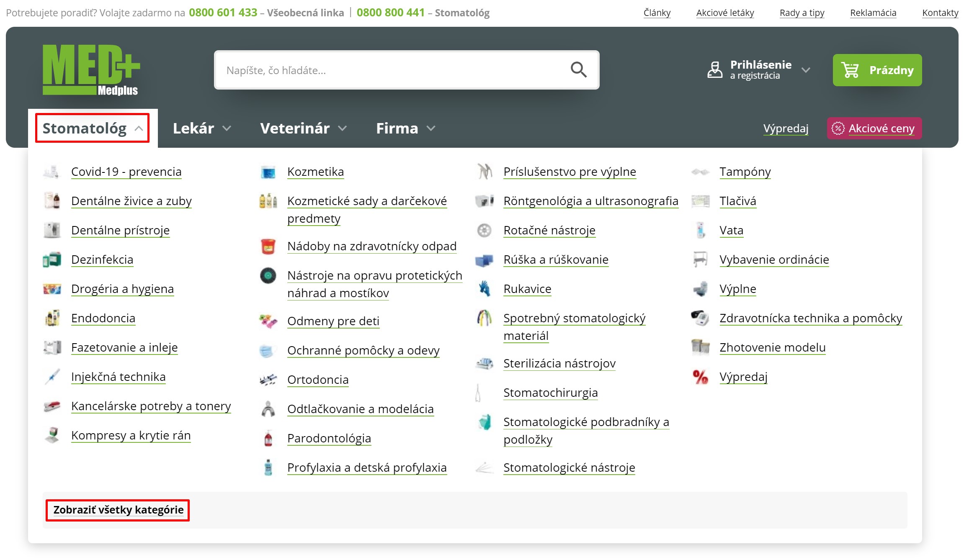Click the Injekčná technika syringe icon
Image resolution: width=964 pixels, height=560 pixels.
tap(52, 377)
